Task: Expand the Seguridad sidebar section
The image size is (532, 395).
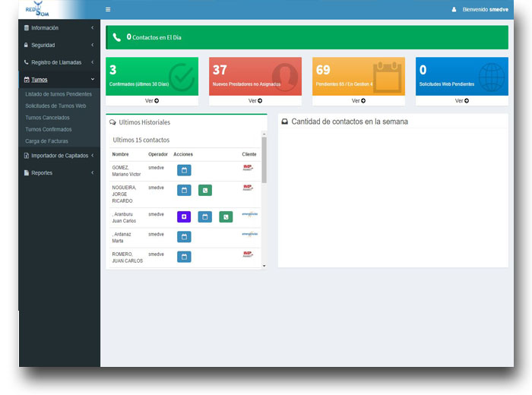Action: (59, 45)
